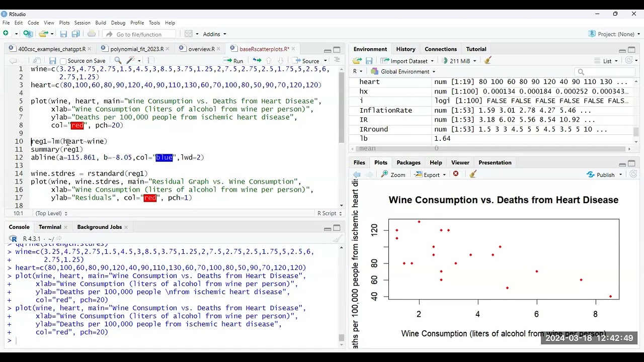Close the 400csc_examples_chatgpt.R tab

(x=90, y=49)
